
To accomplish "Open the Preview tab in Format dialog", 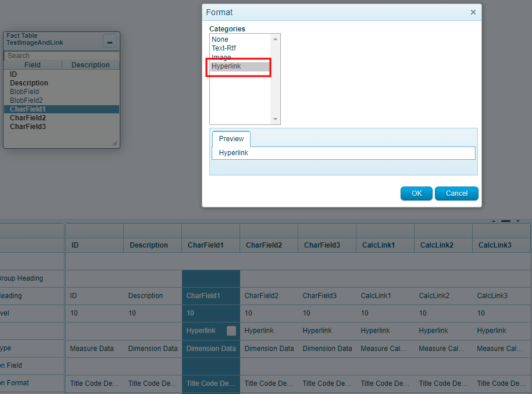I will [x=231, y=139].
